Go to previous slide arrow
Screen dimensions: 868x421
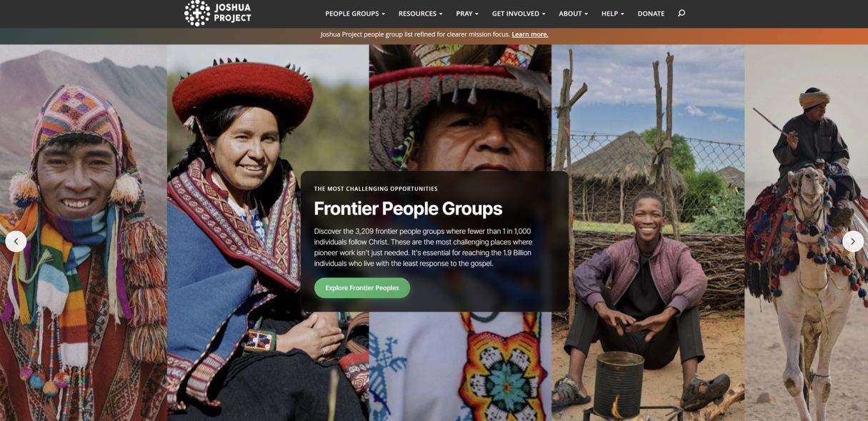[x=16, y=242]
